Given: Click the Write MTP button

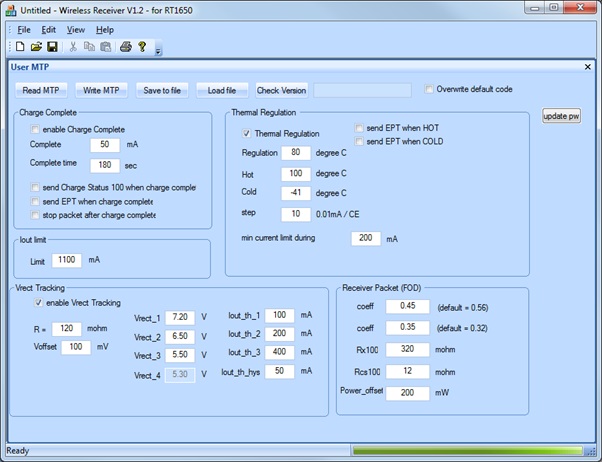Looking at the screenshot, I should (x=101, y=90).
